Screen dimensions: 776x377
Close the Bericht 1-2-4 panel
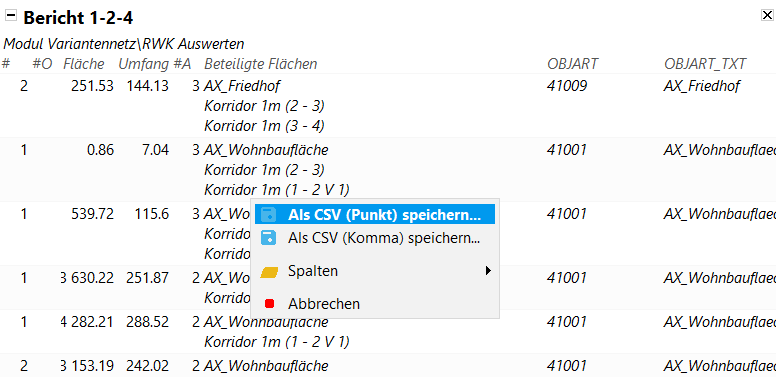pos(767,15)
